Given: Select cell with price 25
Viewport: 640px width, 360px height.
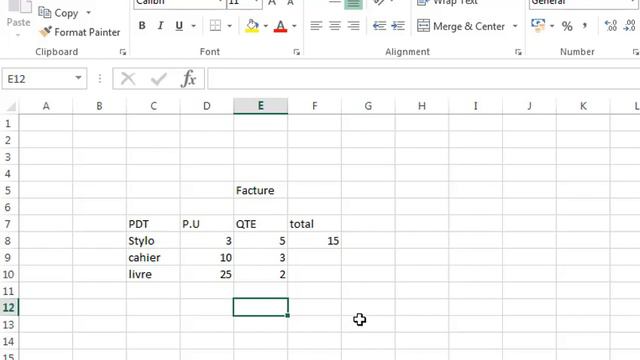Looking at the screenshot, I should tap(207, 274).
